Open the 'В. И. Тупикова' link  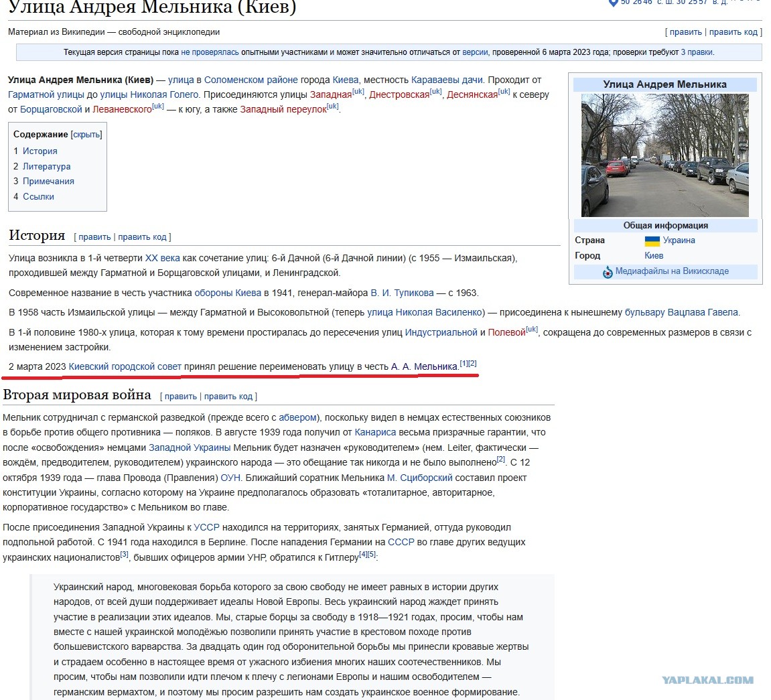pos(402,293)
